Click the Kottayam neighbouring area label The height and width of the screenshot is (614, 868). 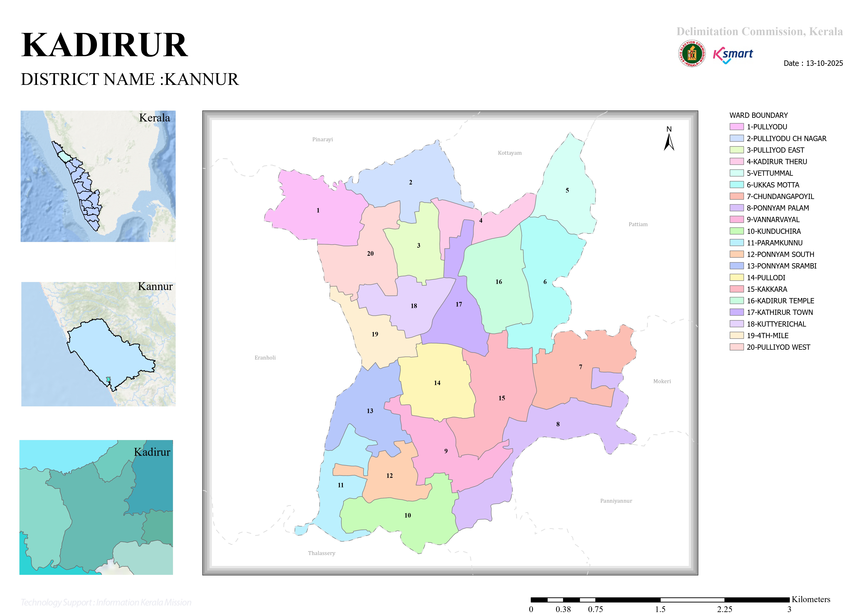pyautogui.click(x=510, y=153)
